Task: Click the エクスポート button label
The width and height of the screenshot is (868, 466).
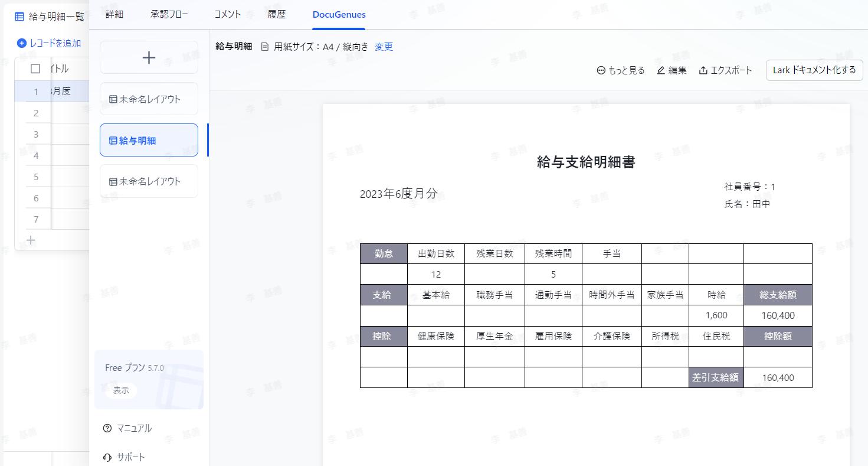Action: [x=732, y=70]
